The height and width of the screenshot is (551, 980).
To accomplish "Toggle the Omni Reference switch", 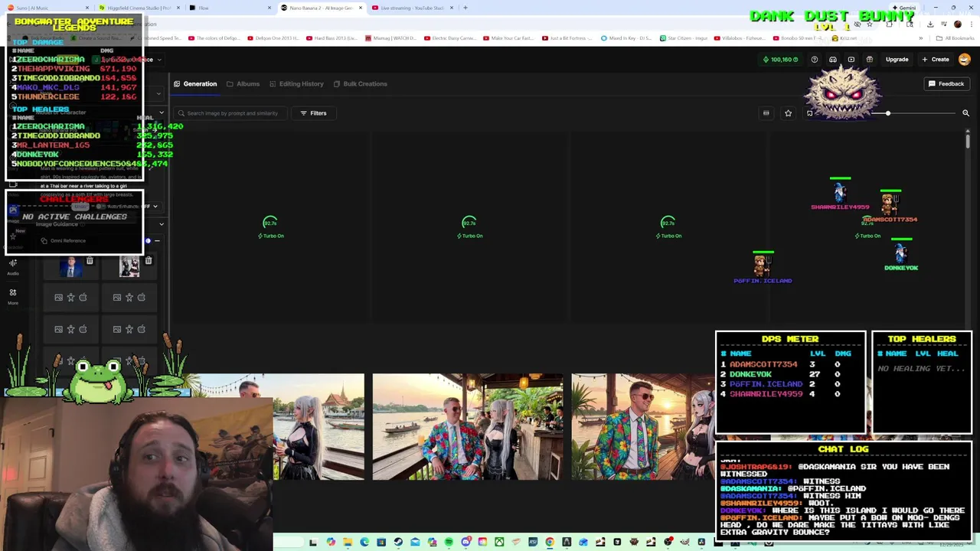I will (x=146, y=241).
